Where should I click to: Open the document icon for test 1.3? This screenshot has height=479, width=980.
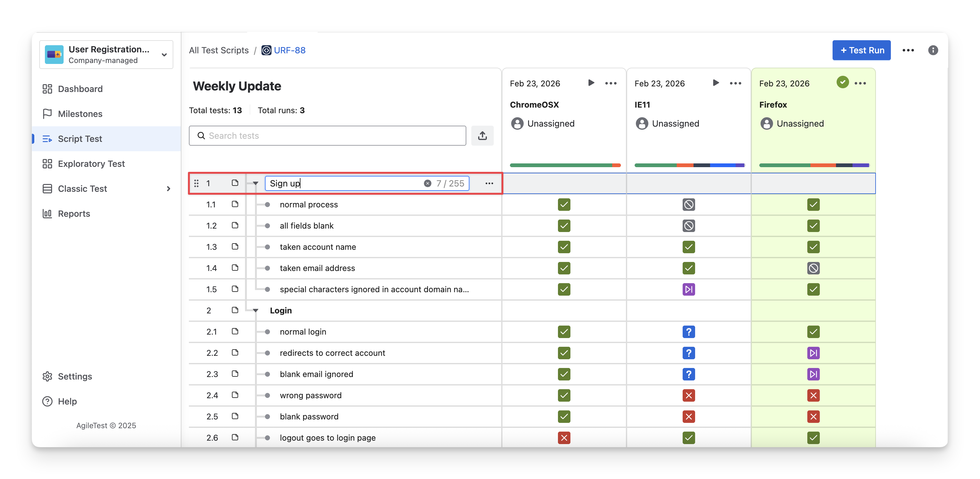tap(235, 247)
